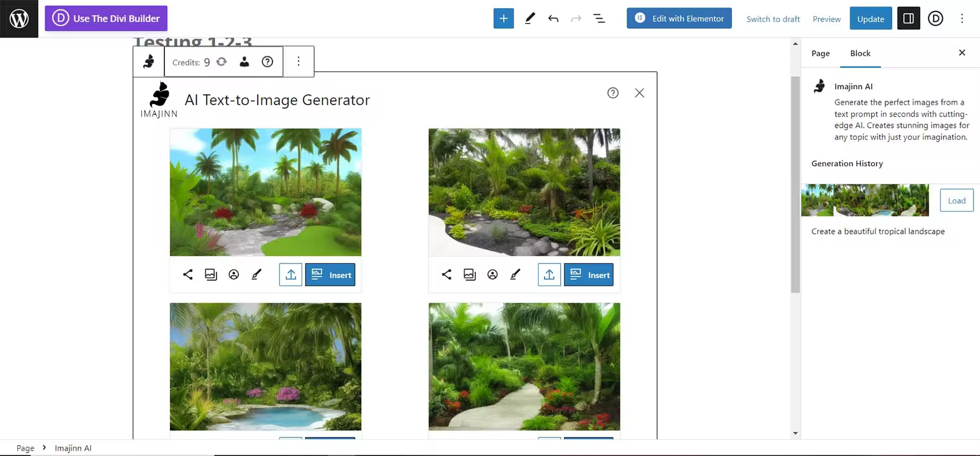Click the 'Generation History' heading

point(847,163)
